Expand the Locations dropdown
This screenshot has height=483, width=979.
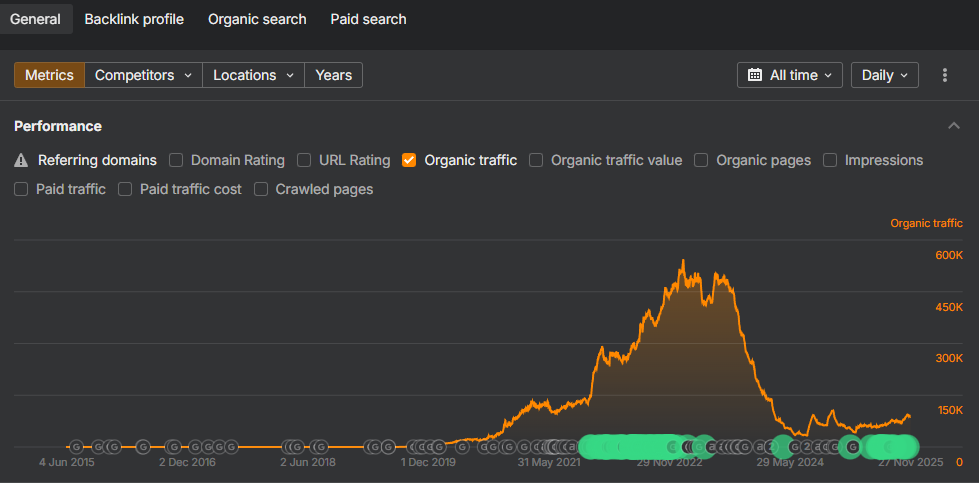(x=253, y=75)
